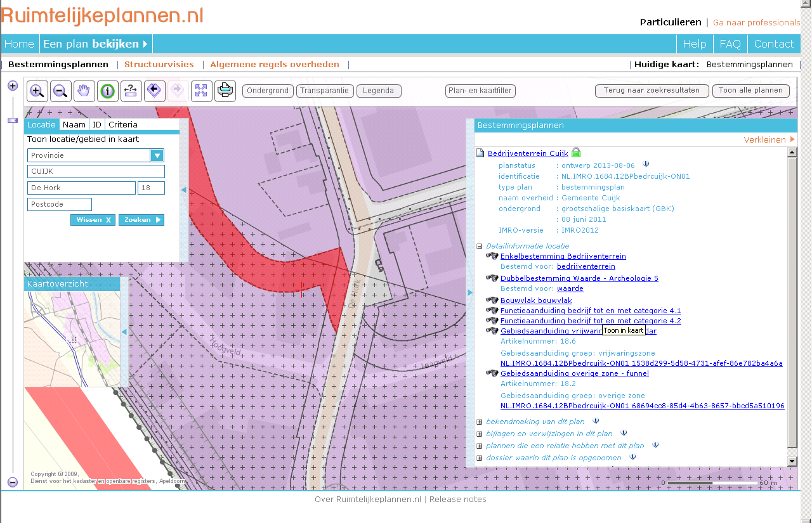Expand dossier waarin dit plan is opgenomen
Image resolution: width=812 pixels, height=523 pixels.
coord(480,458)
